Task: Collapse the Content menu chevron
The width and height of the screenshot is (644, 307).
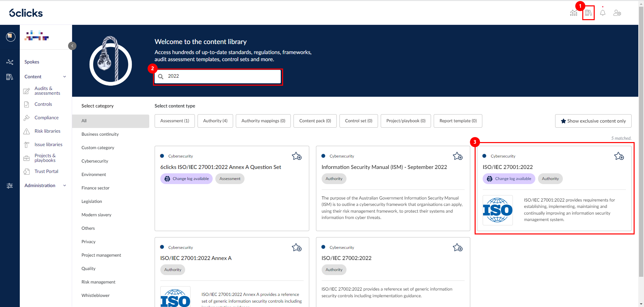Action: [65, 77]
